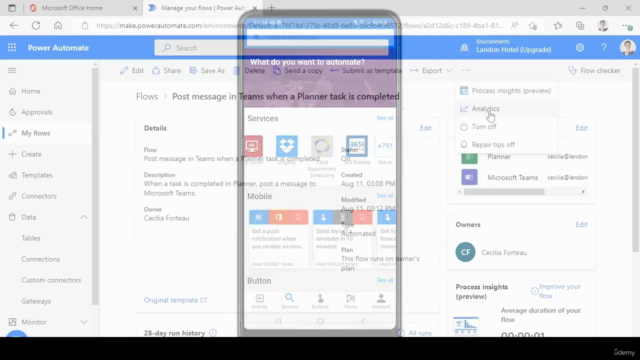The image size is (640, 360).
Task: Click the Flows breadcrumb link
Action: (x=147, y=96)
